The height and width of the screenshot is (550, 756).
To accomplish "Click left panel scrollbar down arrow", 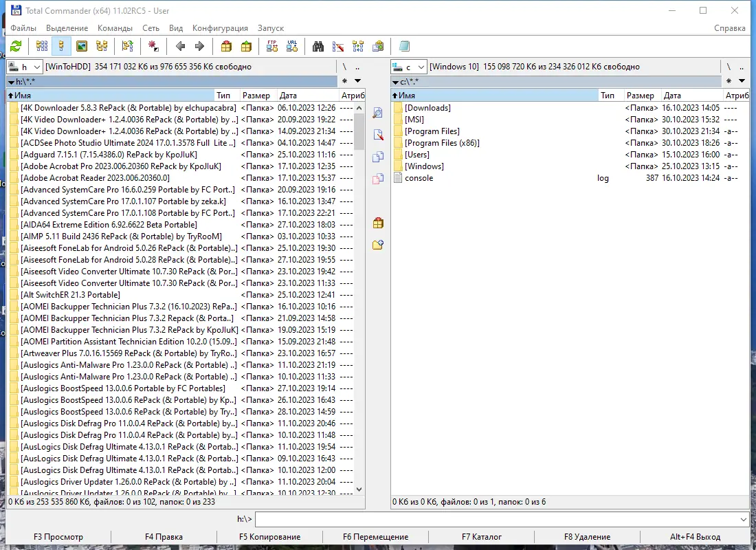I will click(x=359, y=489).
